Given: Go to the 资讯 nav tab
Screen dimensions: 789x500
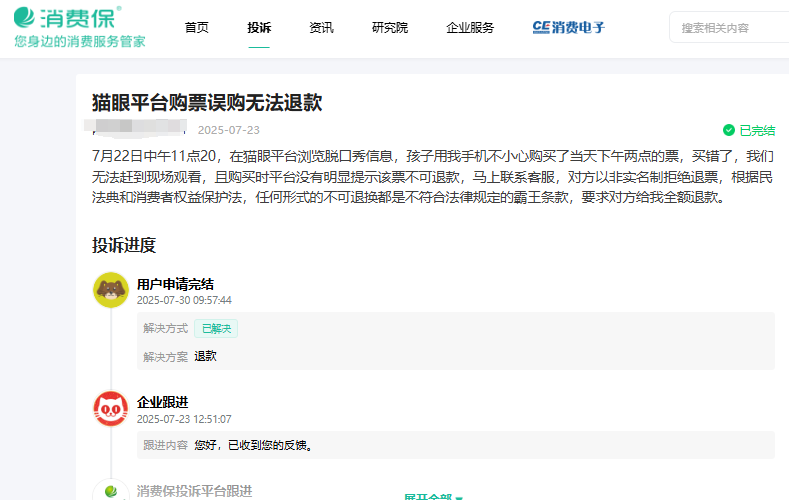Looking at the screenshot, I should tap(322, 28).
